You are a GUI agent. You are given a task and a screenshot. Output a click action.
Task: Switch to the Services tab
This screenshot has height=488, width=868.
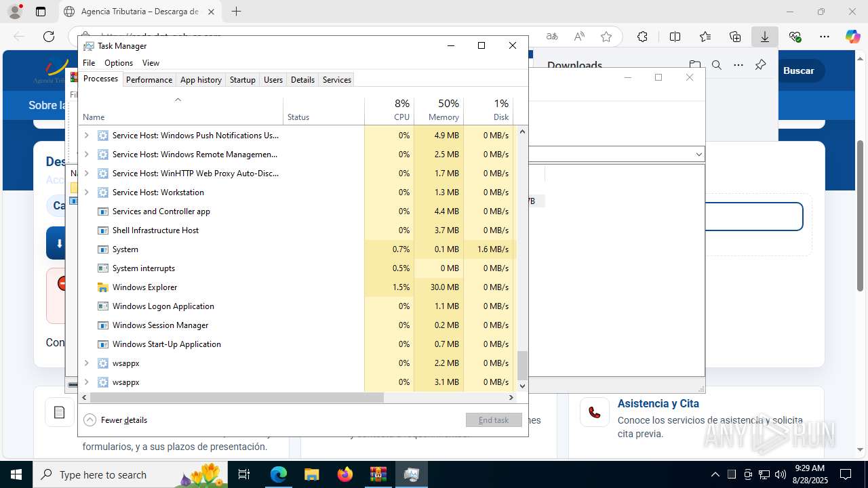(337, 80)
